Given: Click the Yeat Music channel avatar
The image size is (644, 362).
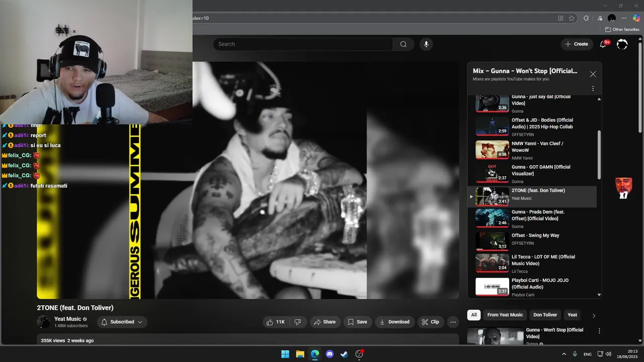Looking at the screenshot, I should pyautogui.click(x=44, y=322).
